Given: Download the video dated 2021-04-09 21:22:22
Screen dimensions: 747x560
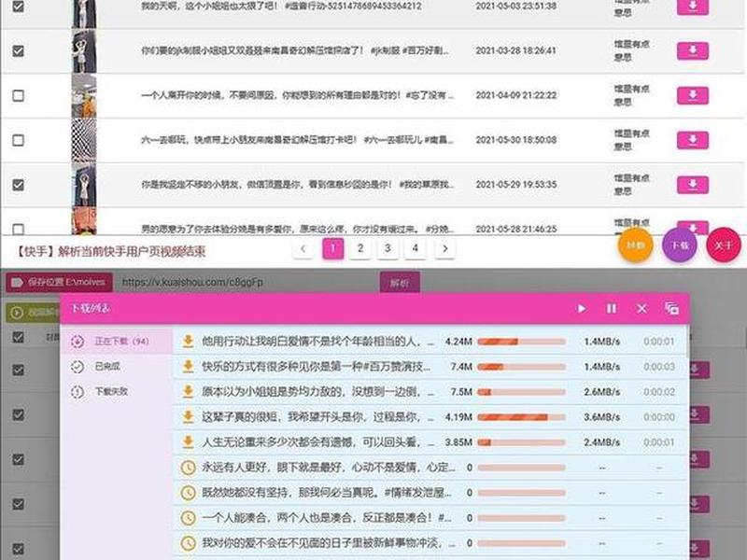Looking at the screenshot, I should [693, 95].
